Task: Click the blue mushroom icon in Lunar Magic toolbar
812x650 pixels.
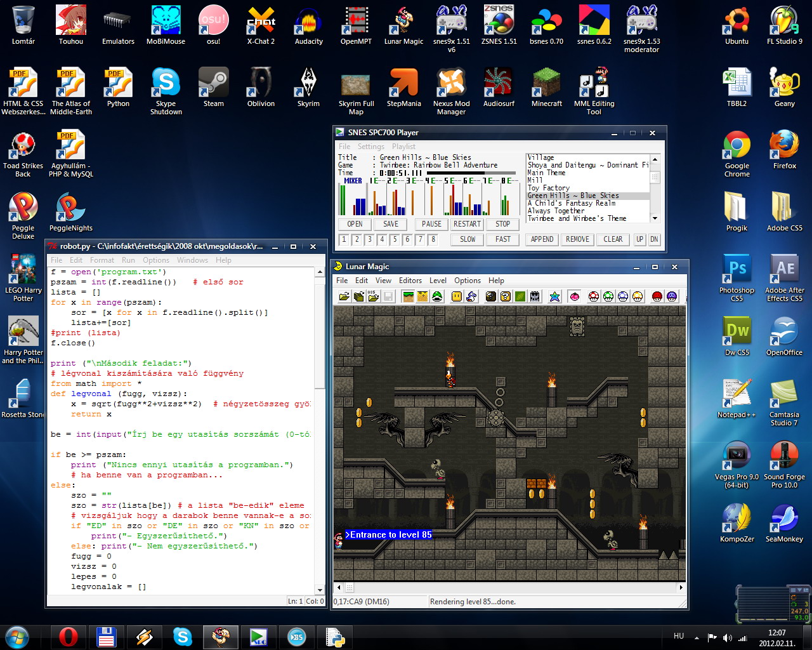Action: click(x=623, y=296)
